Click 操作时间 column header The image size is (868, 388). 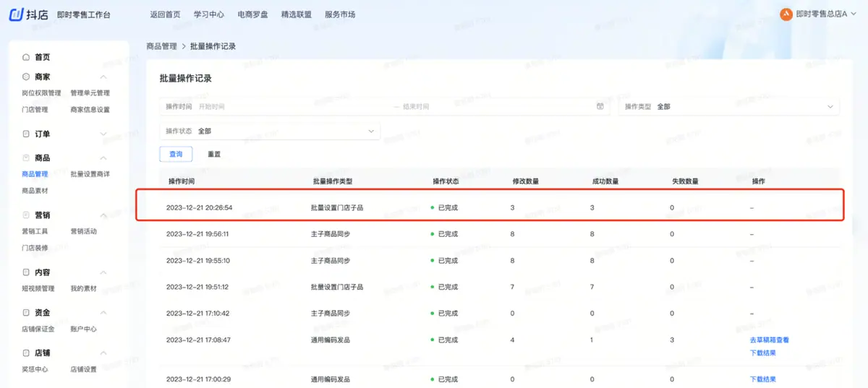tap(182, 181)
